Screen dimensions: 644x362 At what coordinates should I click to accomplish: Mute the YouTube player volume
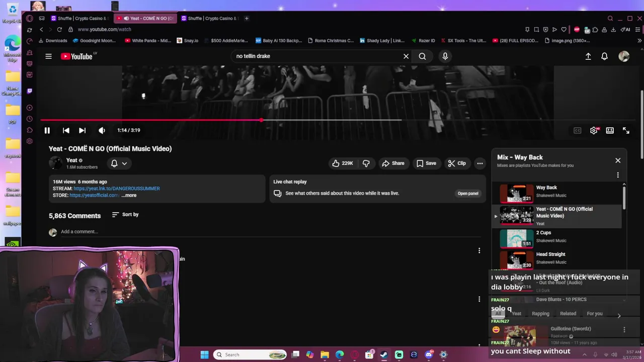click(x=102, y=130)
